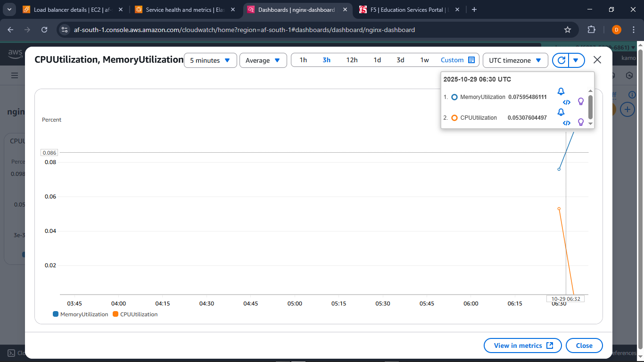Create alarm from CPUUtilization bell icon
644x362 pixels.
[561, 112]
